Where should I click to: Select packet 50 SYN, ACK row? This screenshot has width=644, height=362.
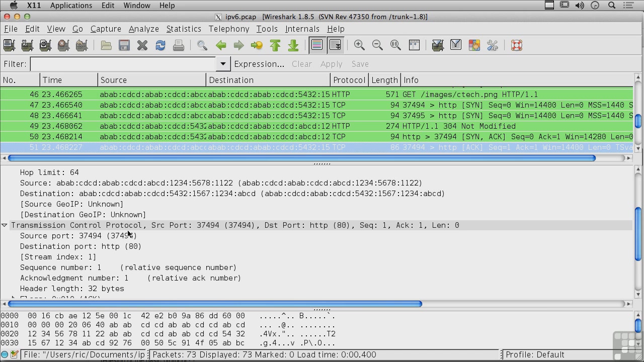[316, 137]
